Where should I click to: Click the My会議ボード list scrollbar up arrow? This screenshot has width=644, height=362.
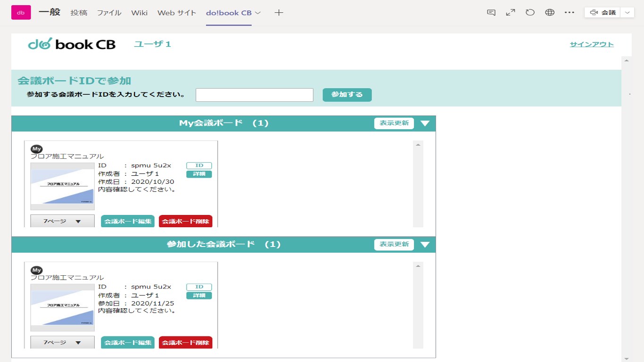point(418,145)
